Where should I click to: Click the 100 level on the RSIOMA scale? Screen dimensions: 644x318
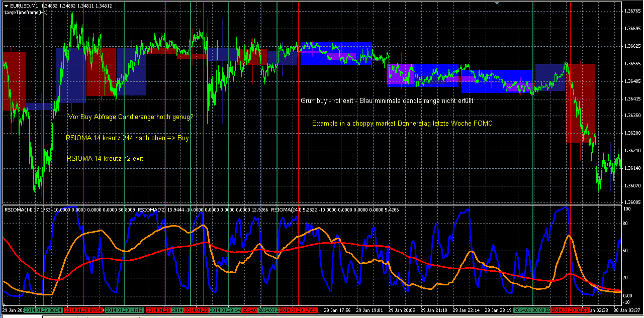(627, 208)
